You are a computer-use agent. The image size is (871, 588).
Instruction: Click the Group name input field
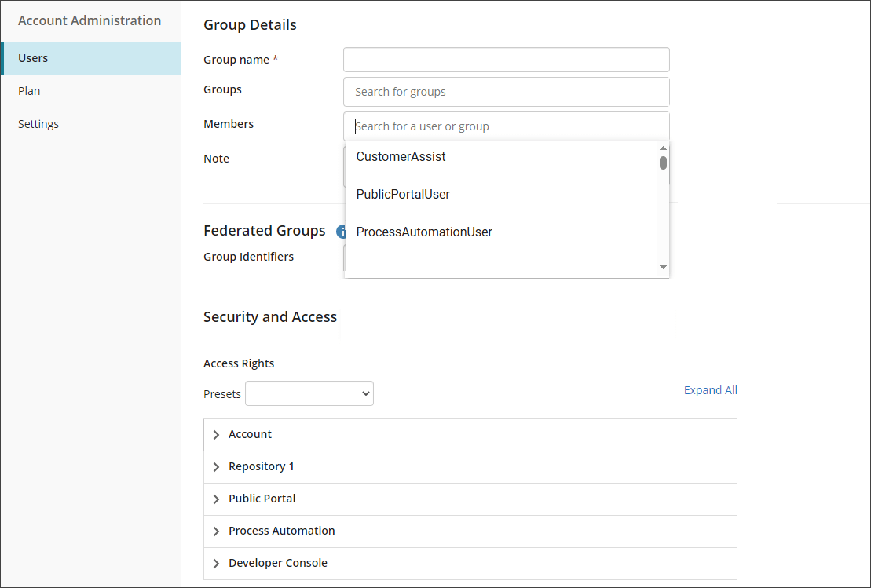(x=506, y=60)
